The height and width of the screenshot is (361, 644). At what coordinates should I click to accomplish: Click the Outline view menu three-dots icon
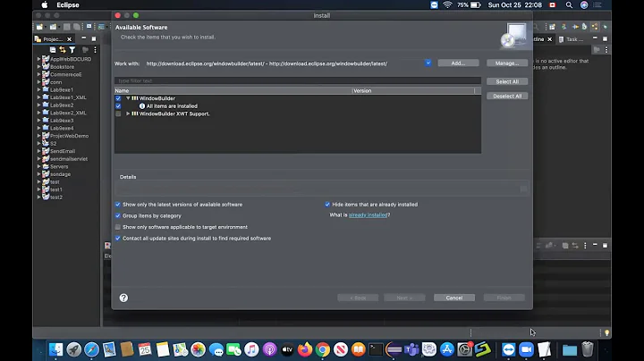point(606,50)
